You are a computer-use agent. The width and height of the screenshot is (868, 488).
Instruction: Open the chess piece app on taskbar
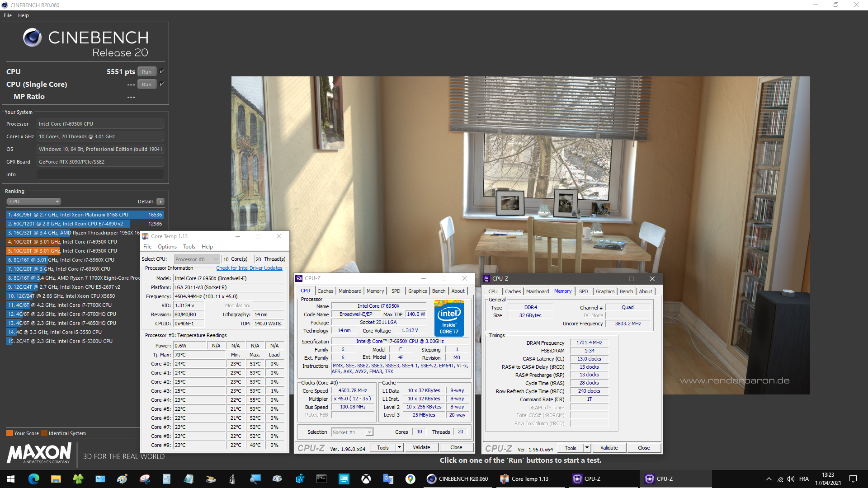pyautogui.click(x=233, y=479)
